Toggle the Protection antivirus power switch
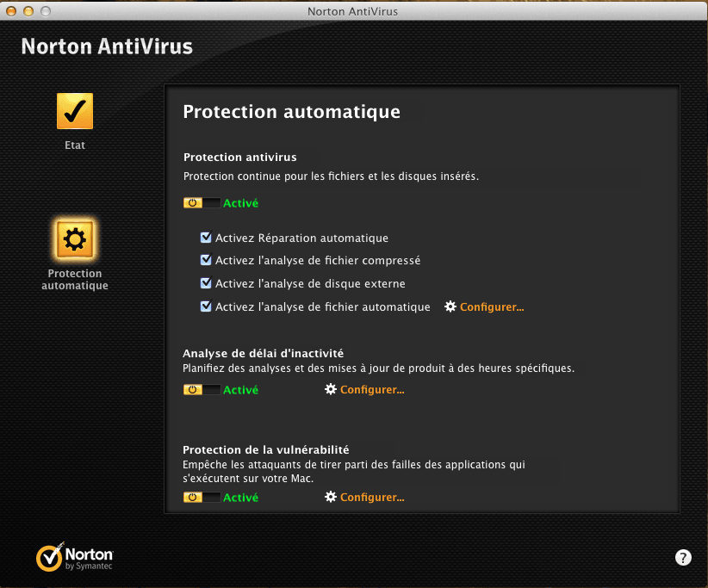Image resolution: width=708 pixels, height=588 pixels. tap(202, 203)
